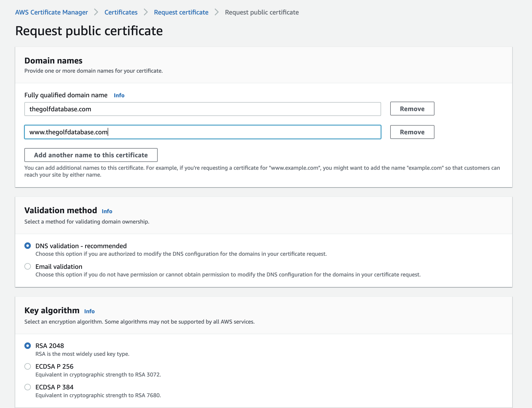Open Info link next to Validation method
The width and height of the screenshot is (532, 408).
pyautogui.click(x=107, y=211)
